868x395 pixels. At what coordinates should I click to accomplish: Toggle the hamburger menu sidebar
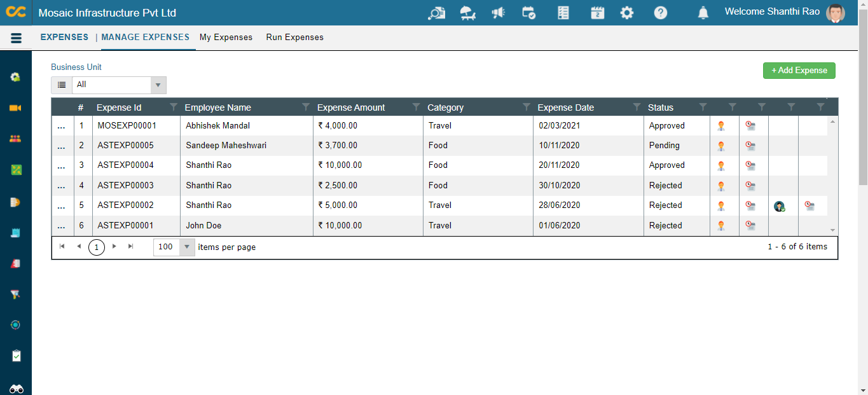tap(17, 38)
